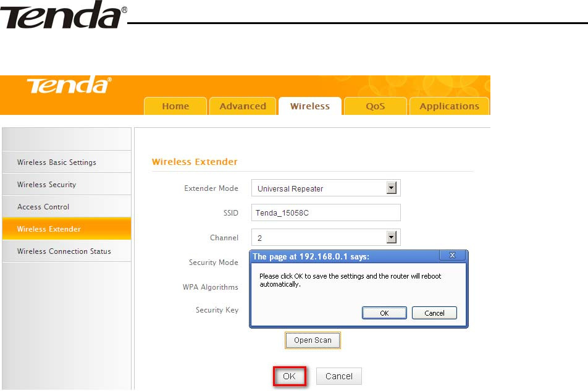588x391 pixels.
Task: Confirm the reboot dialog with OK
Action: click(384, 313)
